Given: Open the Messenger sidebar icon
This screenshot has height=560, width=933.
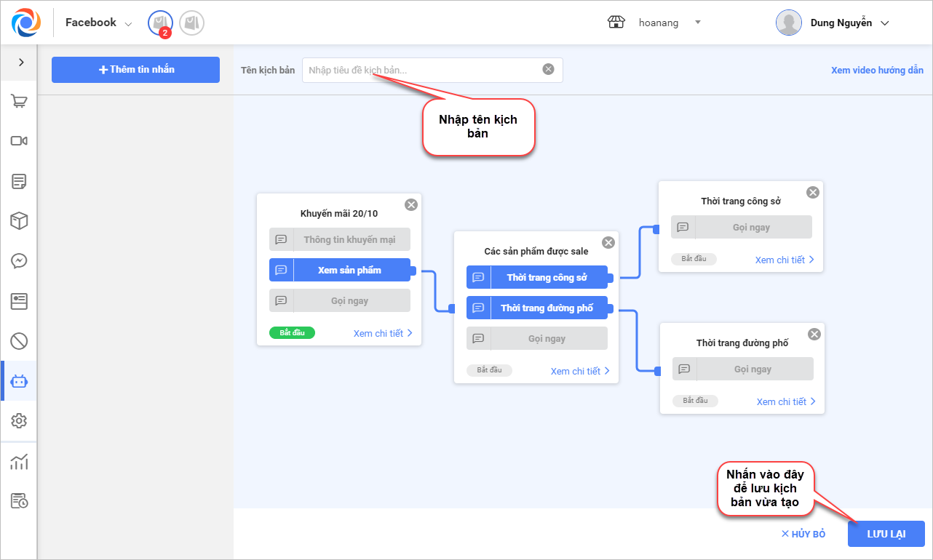Looking at the screenshot, I should tap(19, 261).
